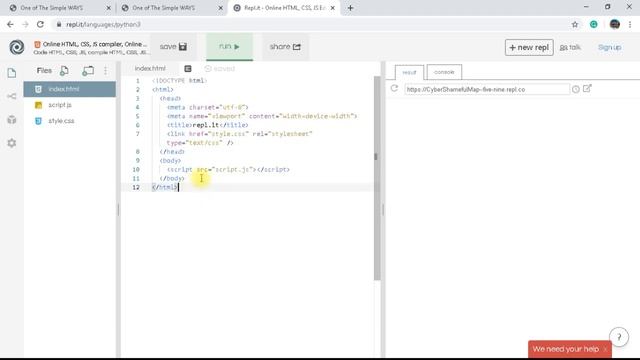Click the script tag on line 10
The height and width of the screenshot is (360, 640).
pyautogui.click(x=228, y=169)
